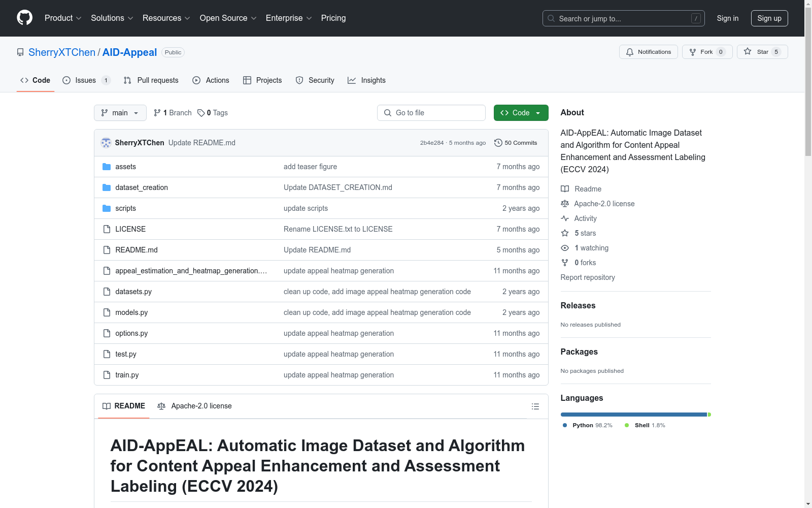This screenshot has width=812, height=508.
Task: Click the models.py file icon
Action: [107, 312]
